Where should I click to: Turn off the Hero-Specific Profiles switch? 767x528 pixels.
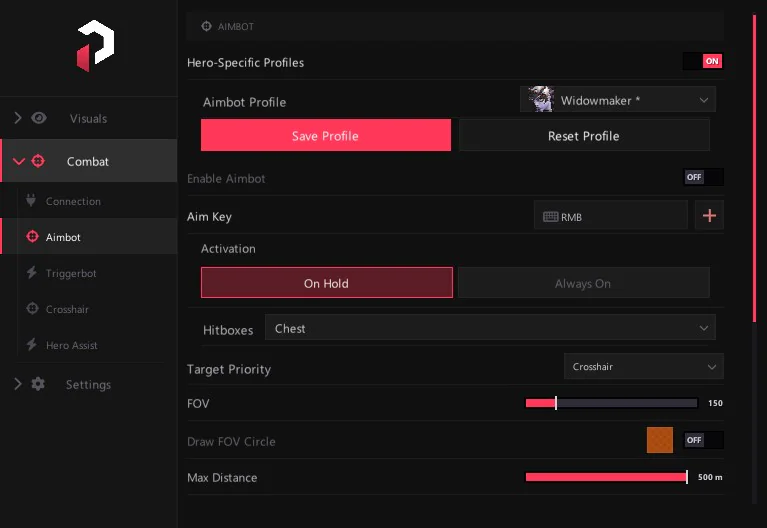[703, 61]
